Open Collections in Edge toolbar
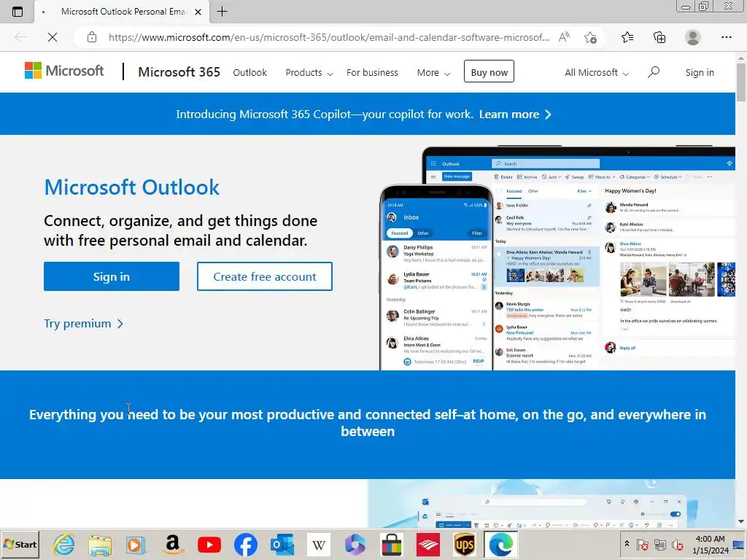Image resolution: width=747 pixels, height=560 pixels. [x=659, y=37]
